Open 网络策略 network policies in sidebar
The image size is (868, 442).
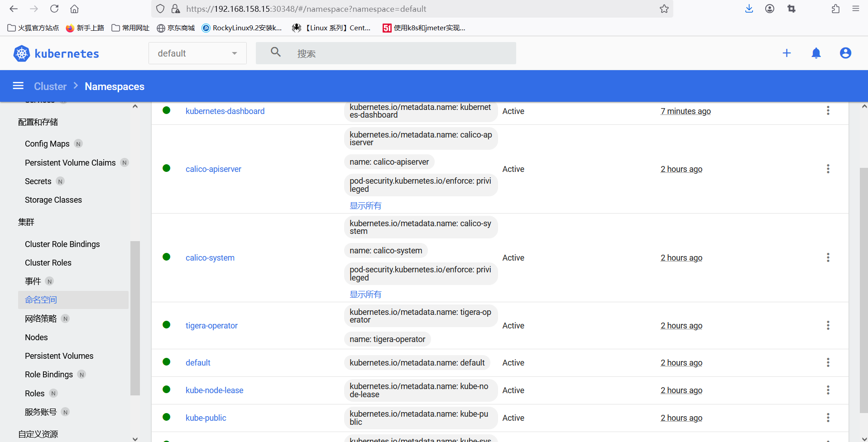click(41, 319)
